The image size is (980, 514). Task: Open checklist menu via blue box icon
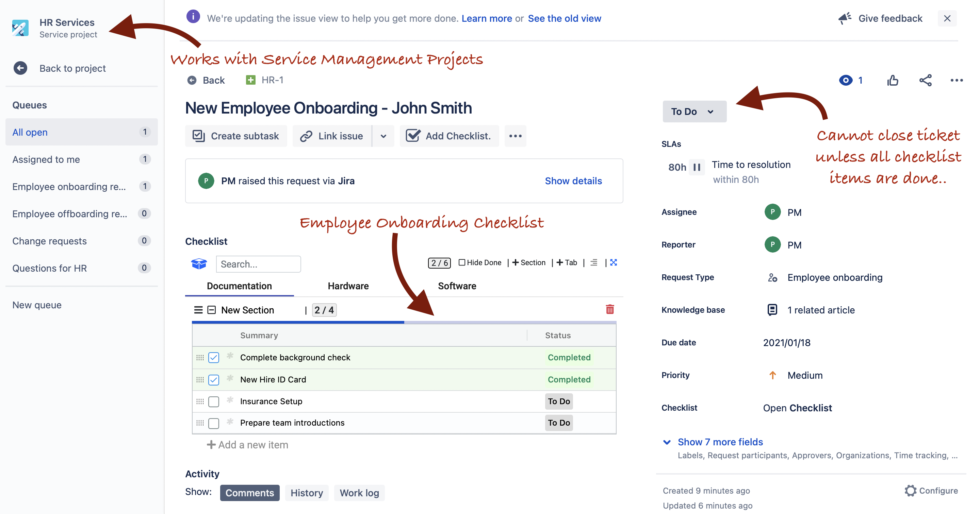[199, 263]
